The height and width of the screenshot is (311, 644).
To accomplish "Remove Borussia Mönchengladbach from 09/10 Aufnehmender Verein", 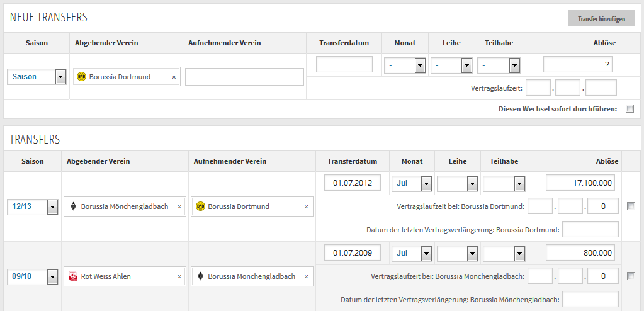I will click(x=306, y=276).
